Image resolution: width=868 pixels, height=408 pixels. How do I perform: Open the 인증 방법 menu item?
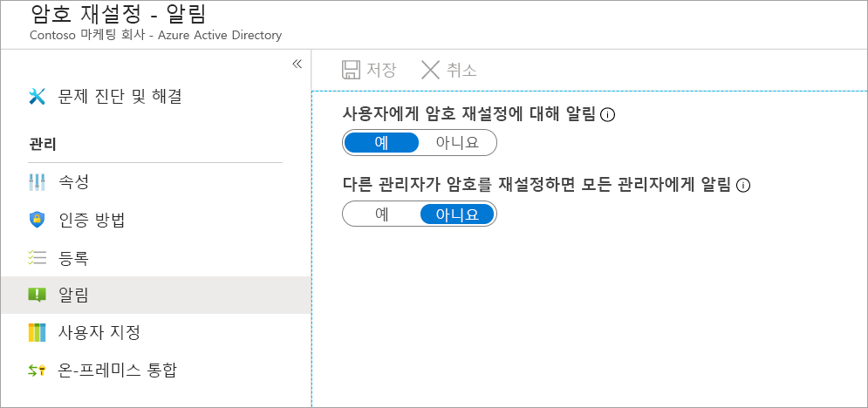(92, 220)
